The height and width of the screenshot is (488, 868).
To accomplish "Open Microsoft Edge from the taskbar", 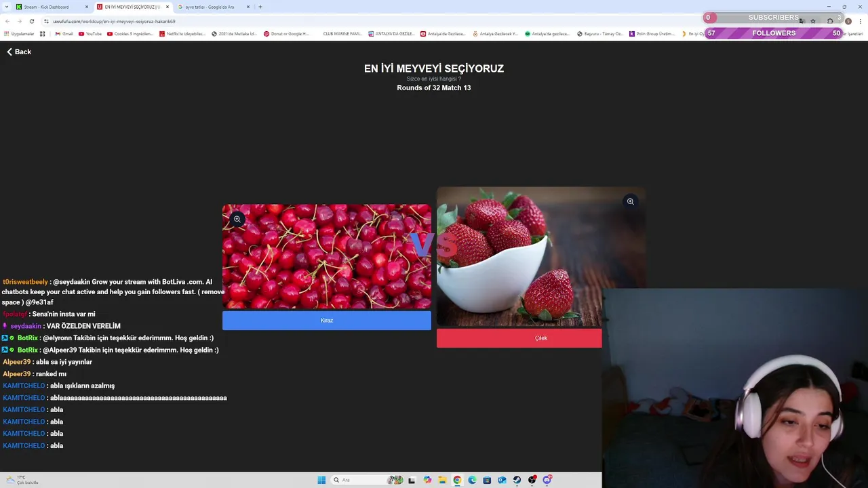I will [472, 480].
